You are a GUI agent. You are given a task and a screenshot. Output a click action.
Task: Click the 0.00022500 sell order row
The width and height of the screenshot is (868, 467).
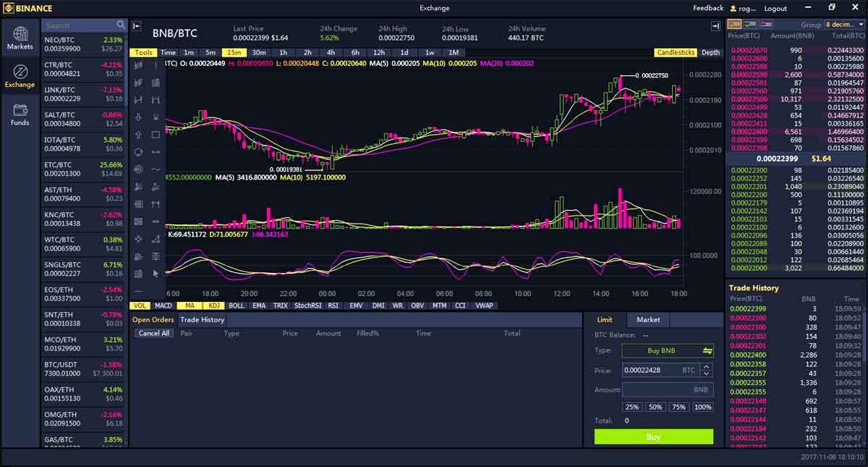click(796, 99)
